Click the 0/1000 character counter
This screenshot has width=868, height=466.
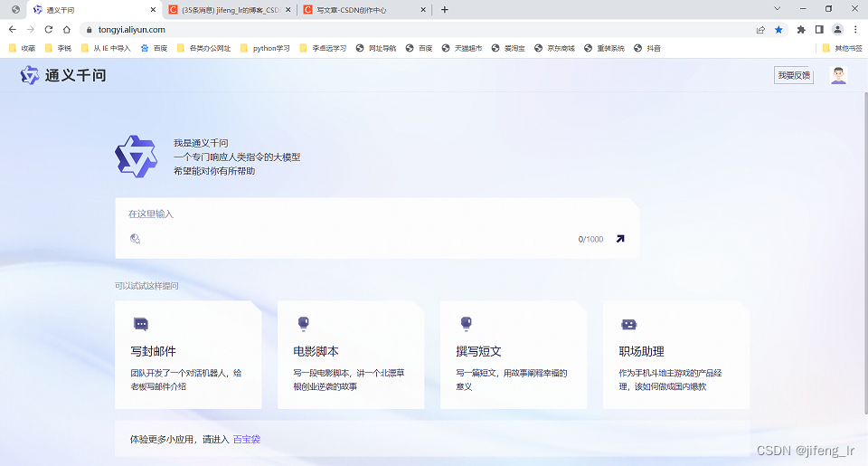(x=590, y=240)
